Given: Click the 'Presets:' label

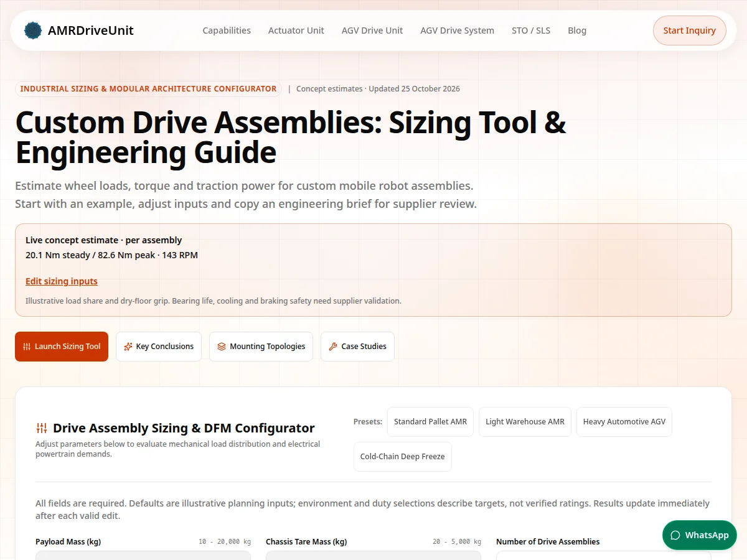Looking at the screenshot, I should pyautogui.click(x=368, y=422).
